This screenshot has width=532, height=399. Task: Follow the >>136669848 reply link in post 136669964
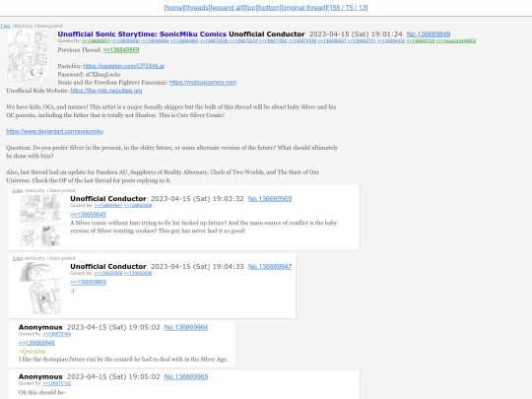tap(36, 343)
